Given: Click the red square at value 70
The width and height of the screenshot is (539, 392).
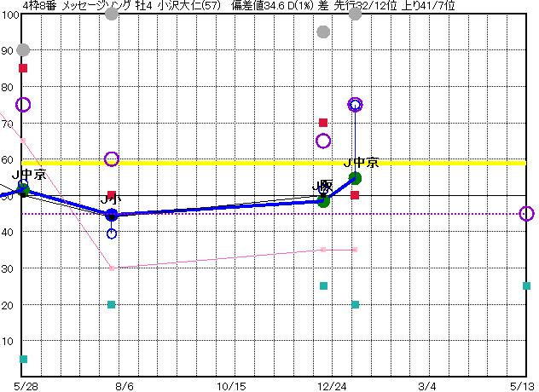Looking at the screenshot, I should pyautogui.click(x=323, y=123).
